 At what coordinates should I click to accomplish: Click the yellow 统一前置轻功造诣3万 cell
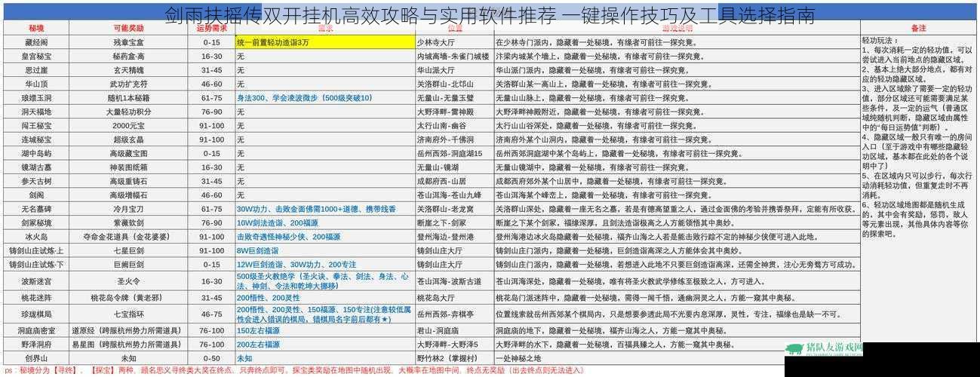(x=325, y=42)
